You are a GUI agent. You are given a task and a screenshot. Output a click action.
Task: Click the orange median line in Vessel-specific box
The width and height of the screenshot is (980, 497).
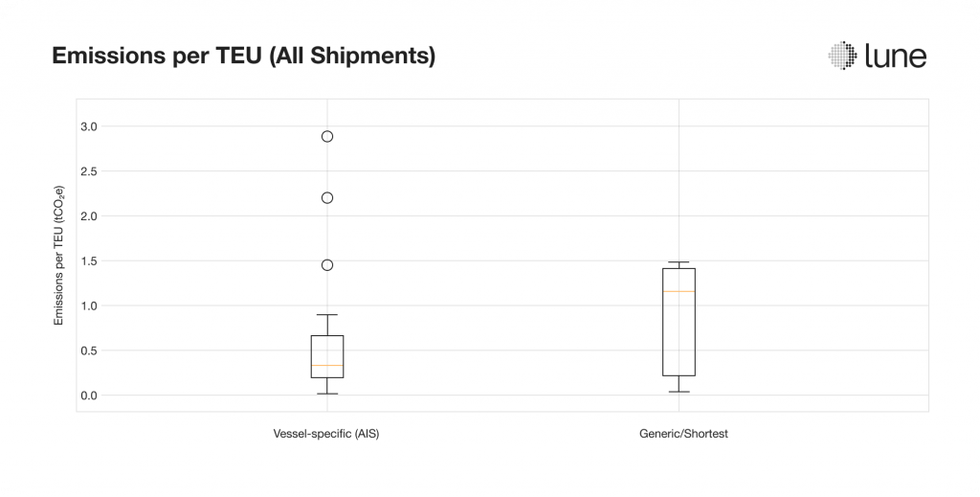pos(326,366)
